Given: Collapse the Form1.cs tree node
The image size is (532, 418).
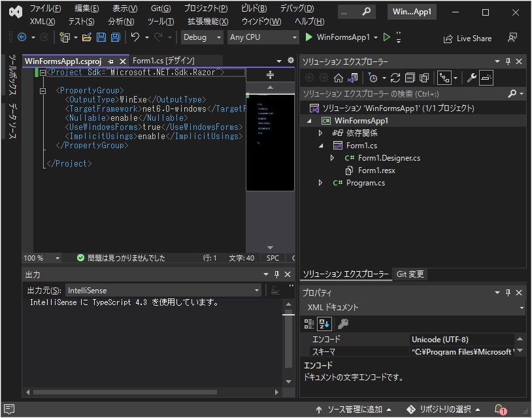Looking at the screenshot, I should [x=321, y=146].
